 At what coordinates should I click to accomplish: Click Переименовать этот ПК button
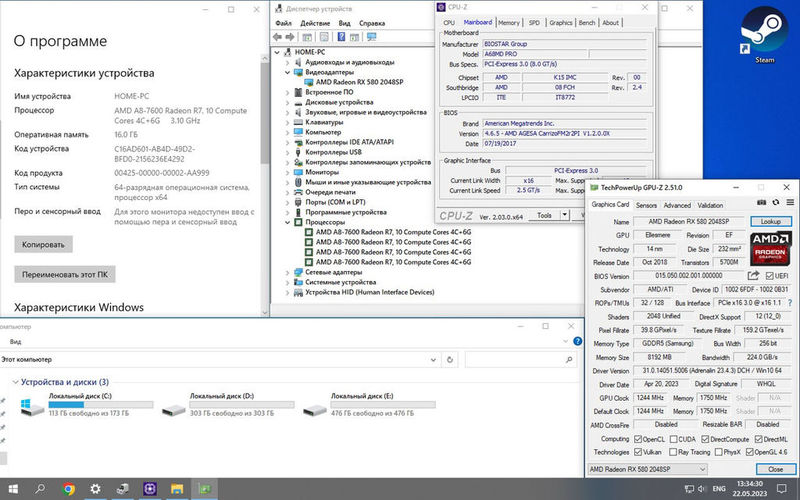[x=65, y=274]
